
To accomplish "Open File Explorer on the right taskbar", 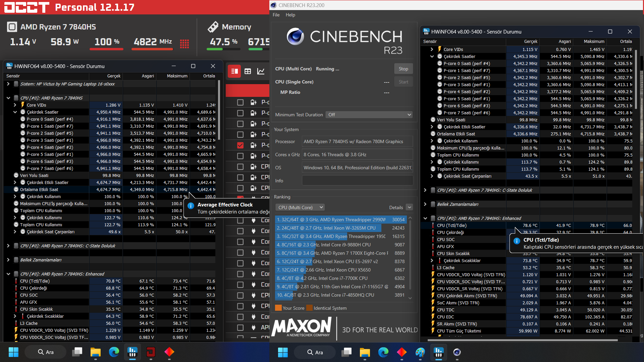I will pyautogui.click(x=365, y=352).
